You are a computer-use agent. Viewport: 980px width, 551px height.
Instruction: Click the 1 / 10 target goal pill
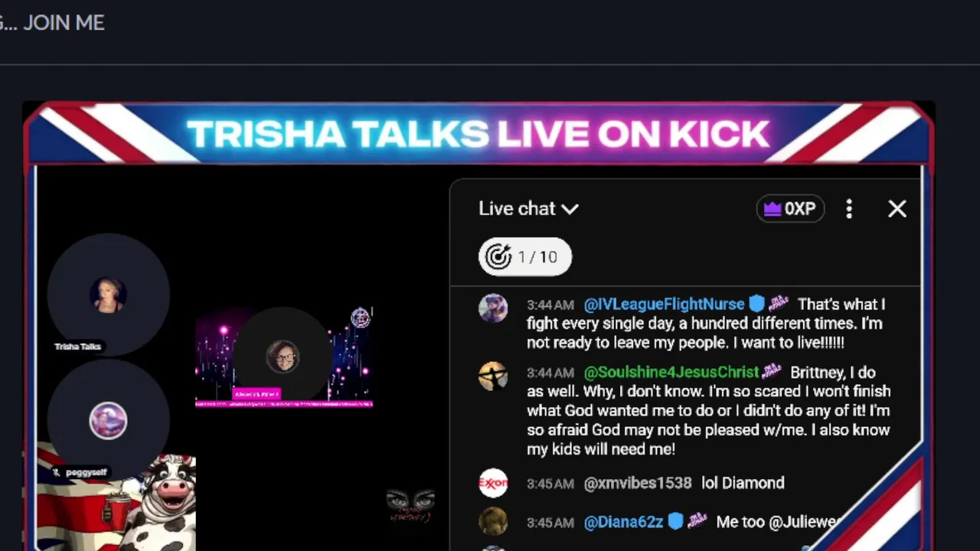[x=525, y=257]
